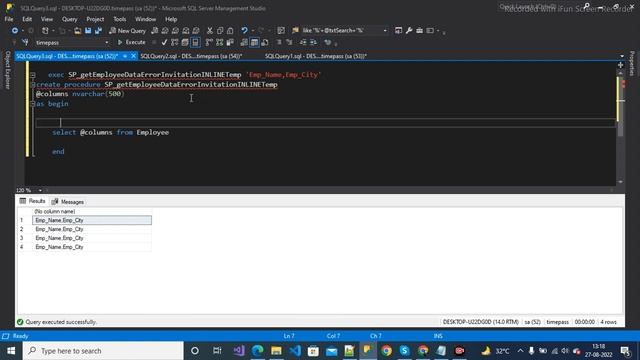Open Skype from the taskbar
The width and height of the screenshot is (640, 360).
(x=404, y=351)
